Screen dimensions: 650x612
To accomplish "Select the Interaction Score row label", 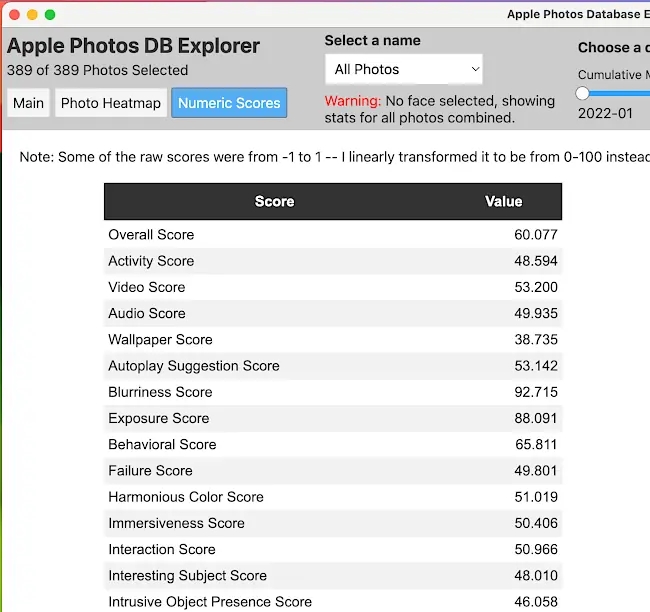I will 162,549.
